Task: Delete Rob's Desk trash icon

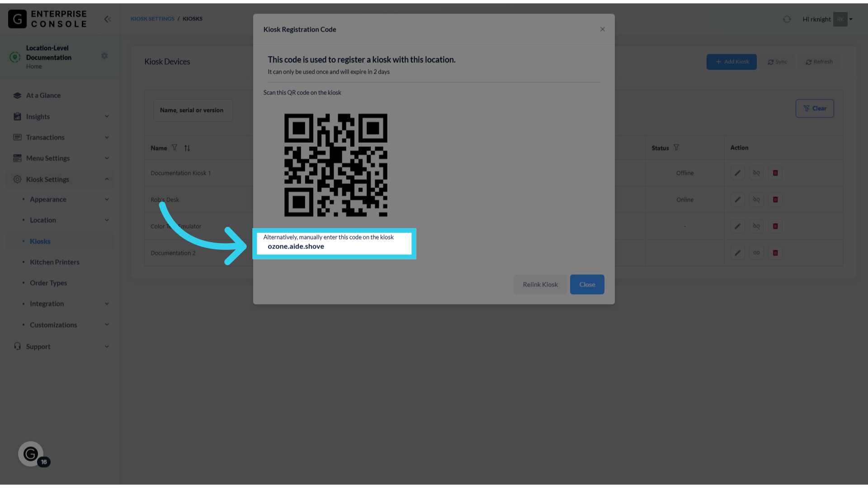Action: pyautogui.click(x=775, y=200)
